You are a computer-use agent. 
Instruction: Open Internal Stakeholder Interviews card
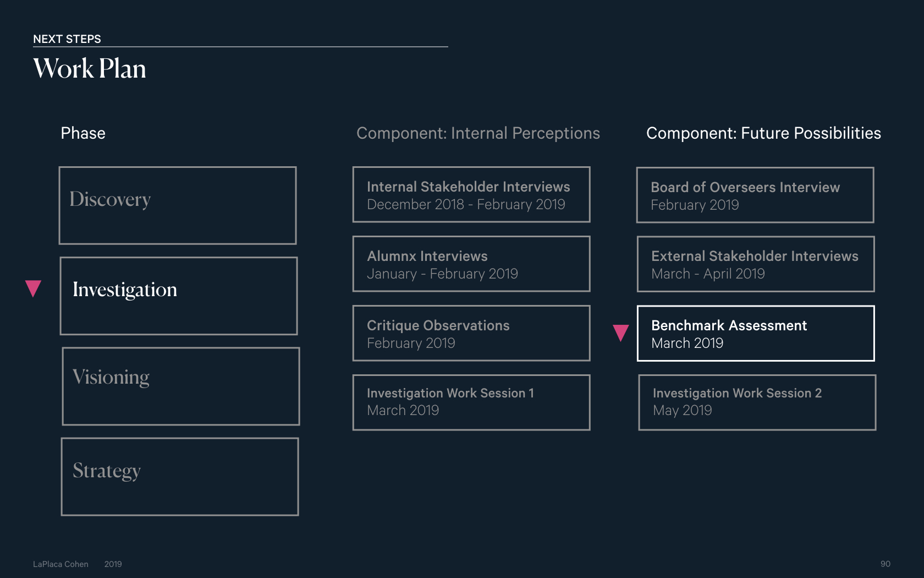(x=471, y=194)
